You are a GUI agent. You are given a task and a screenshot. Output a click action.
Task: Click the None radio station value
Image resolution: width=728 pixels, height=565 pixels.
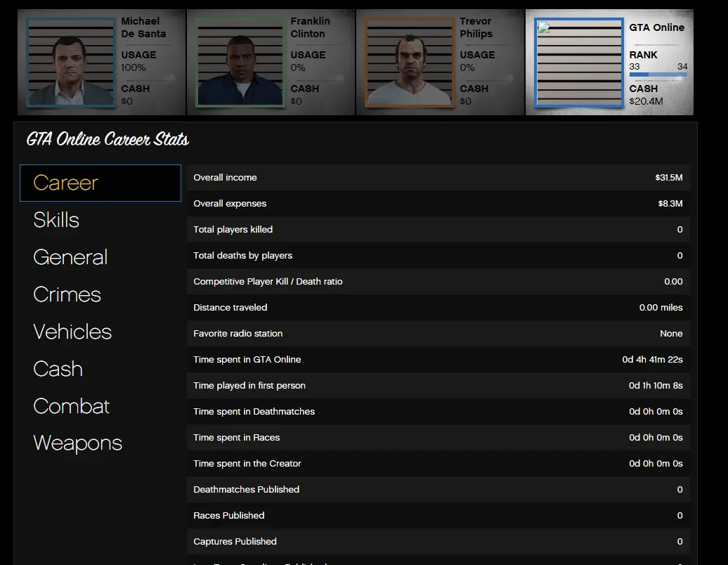pyautogui.click(x=671, y=333)
